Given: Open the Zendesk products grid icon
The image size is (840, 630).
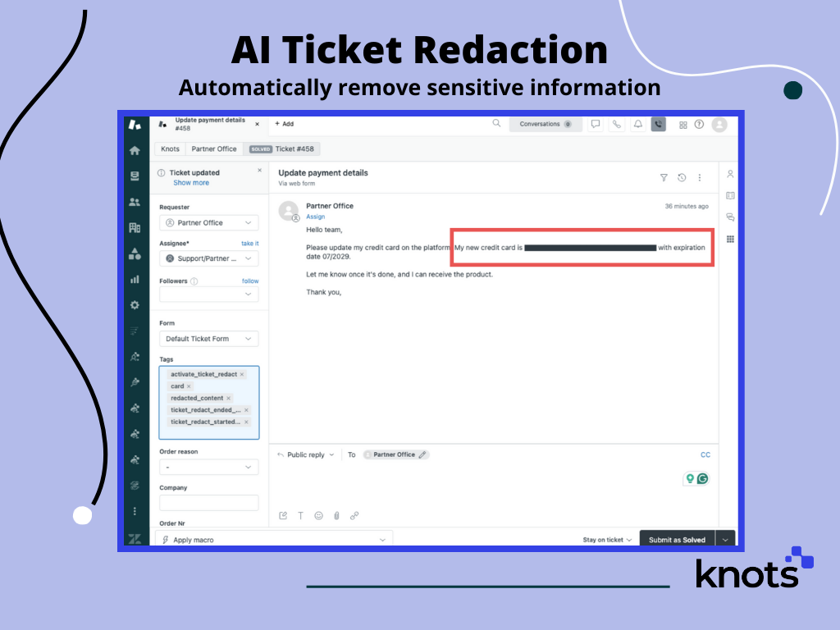Looking at the screenshot, I should [x=684, y=124].
